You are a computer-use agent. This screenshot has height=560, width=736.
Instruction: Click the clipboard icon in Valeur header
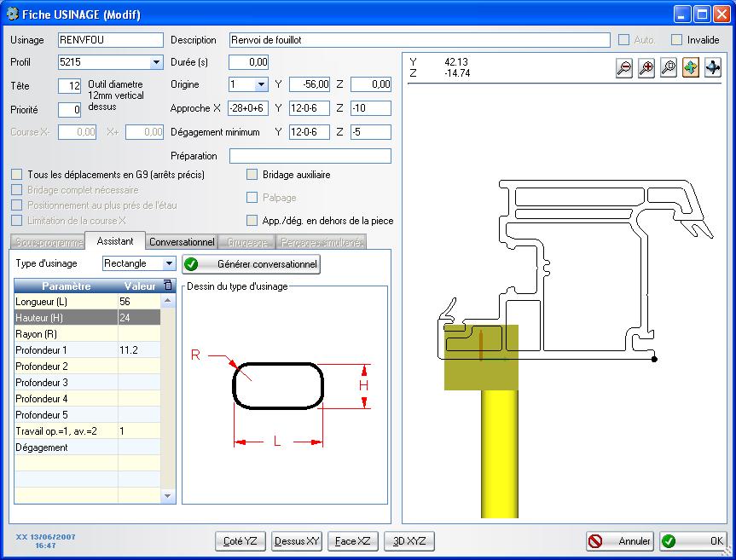(x=167, y=286)
